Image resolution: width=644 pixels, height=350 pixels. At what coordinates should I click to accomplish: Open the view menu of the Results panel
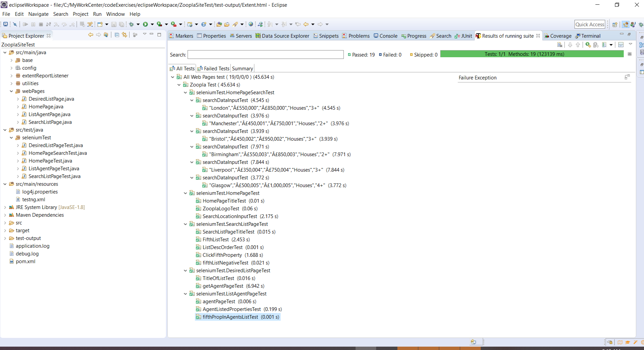pos(631,44)
